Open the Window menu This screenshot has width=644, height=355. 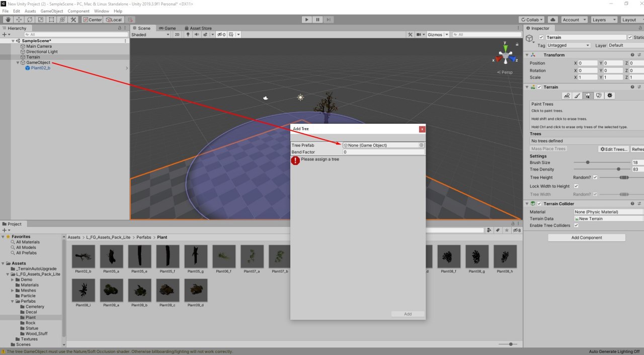point(102,11)
